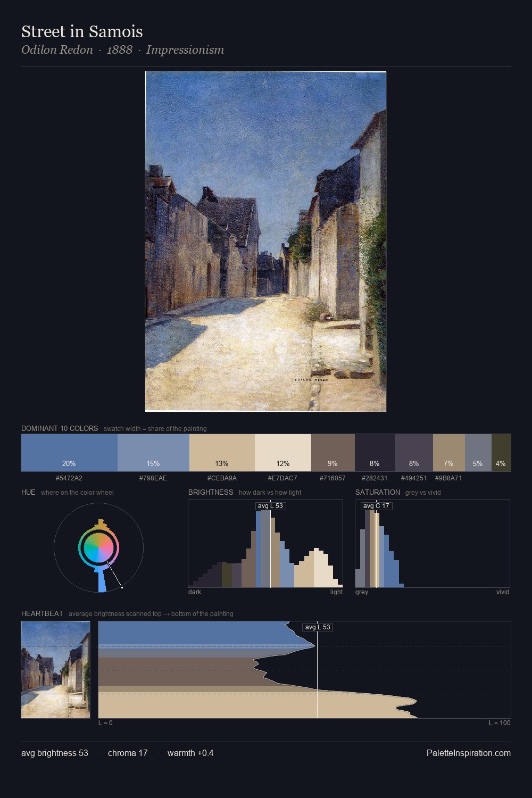
Task: Select the olive 4% swatch
Action: 501,453
